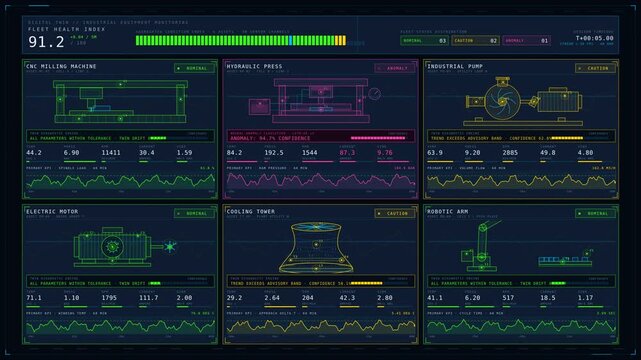Click the Robotic Arm current reading 18.5
This screenshot has width=641, height=360.
tap(548, 298)
